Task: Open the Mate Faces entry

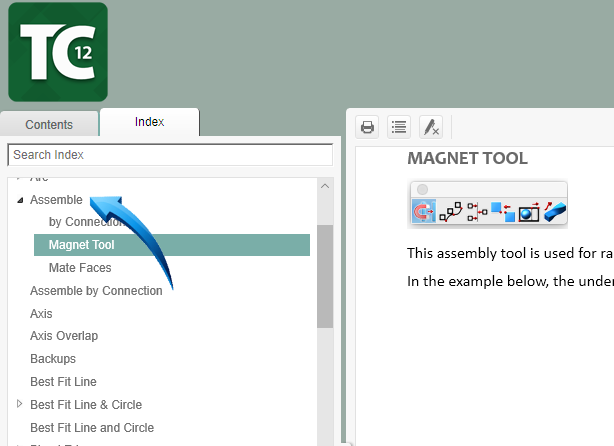Action: coord(80,267)
